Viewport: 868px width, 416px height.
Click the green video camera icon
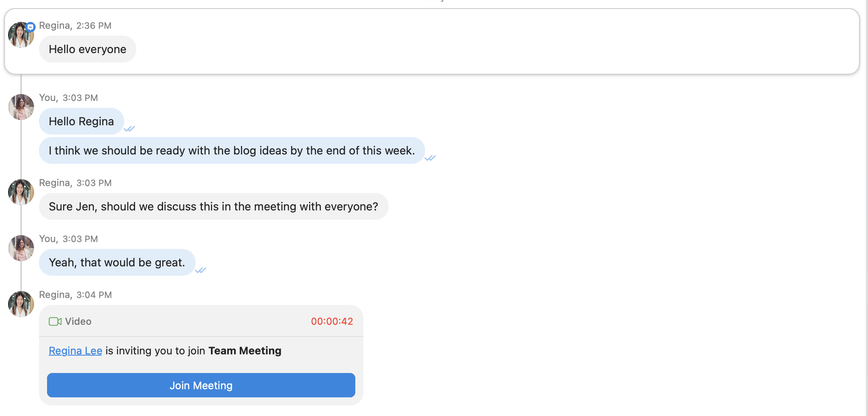click(x=55, y=322)
